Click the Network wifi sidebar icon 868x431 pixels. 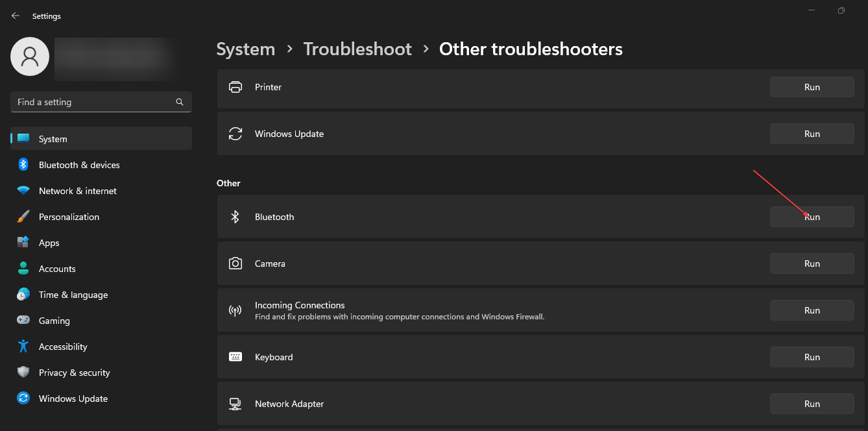[x=23, y=191]
